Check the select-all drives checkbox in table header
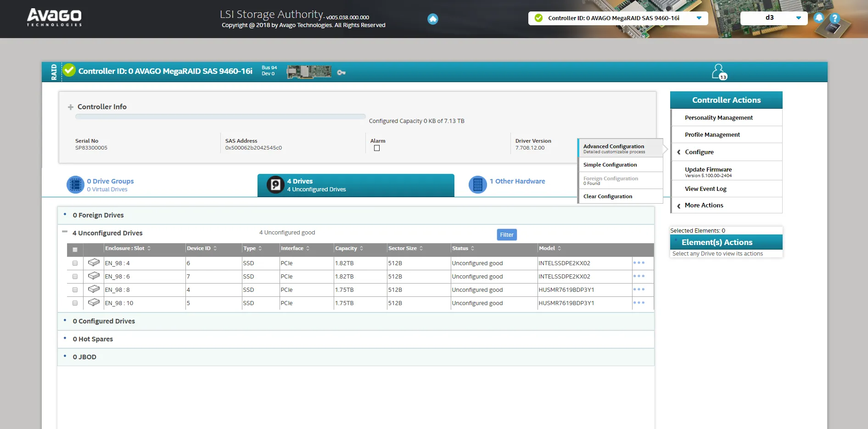 point(75,249)
